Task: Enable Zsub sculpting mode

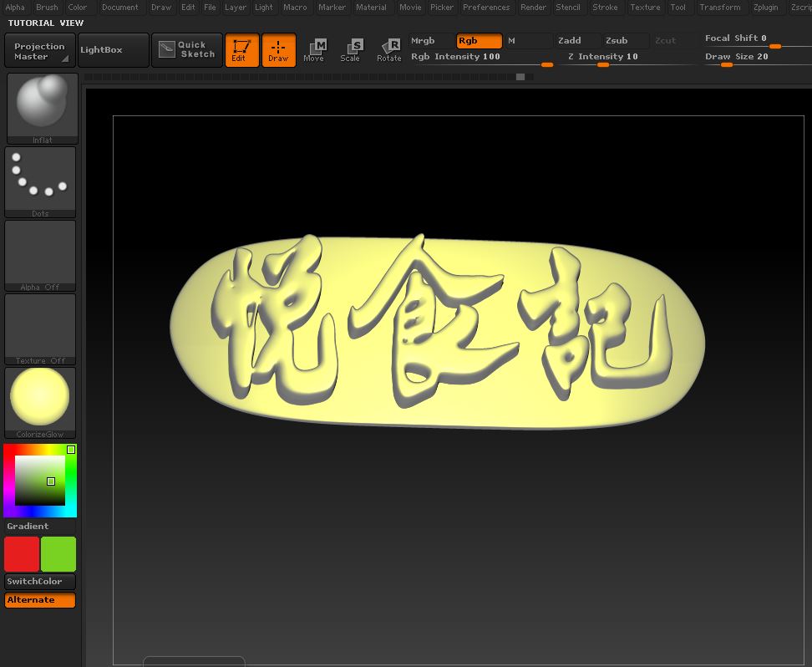Action: click(626, 40)
